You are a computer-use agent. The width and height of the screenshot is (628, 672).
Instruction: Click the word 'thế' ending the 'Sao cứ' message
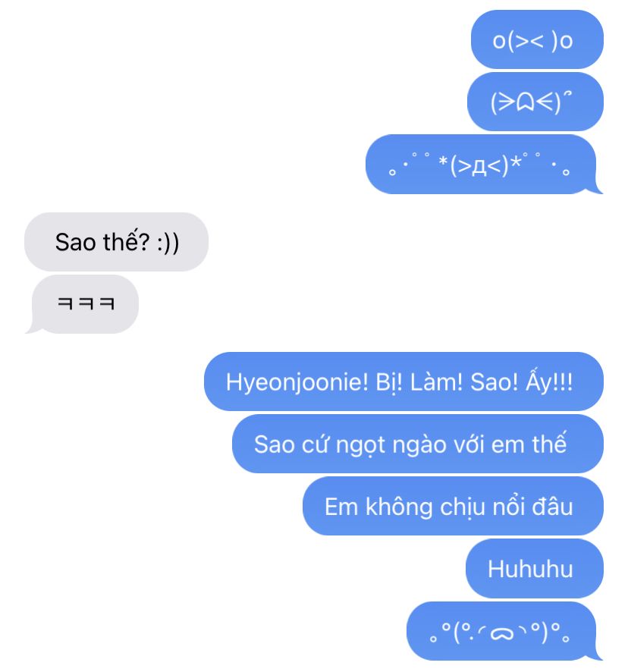click(549, 443)
